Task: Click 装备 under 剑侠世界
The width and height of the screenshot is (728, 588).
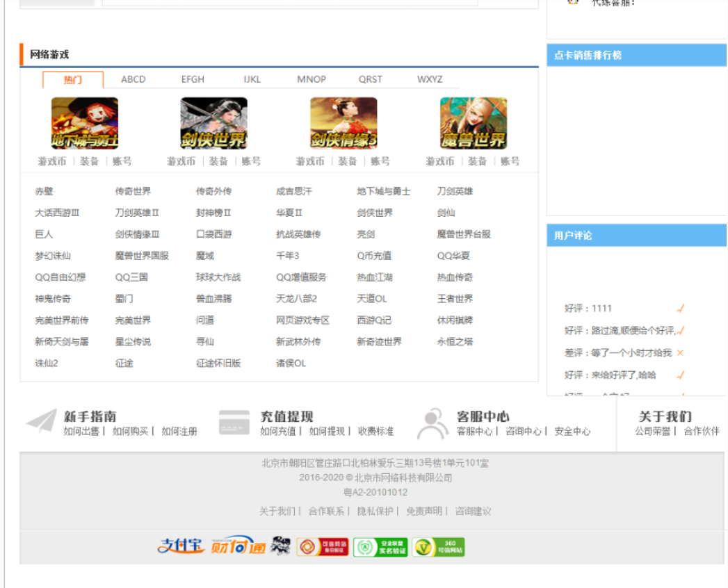Action: click(218, 161)
